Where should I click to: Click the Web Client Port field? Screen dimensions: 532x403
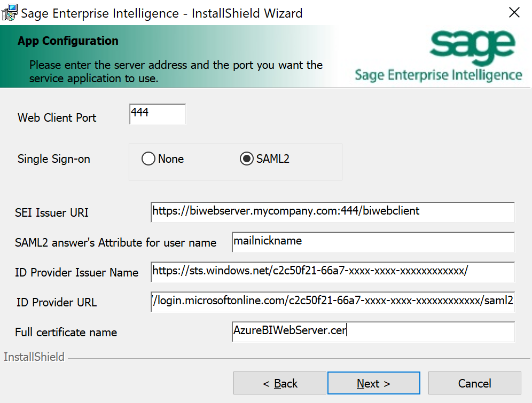point(158,114)
